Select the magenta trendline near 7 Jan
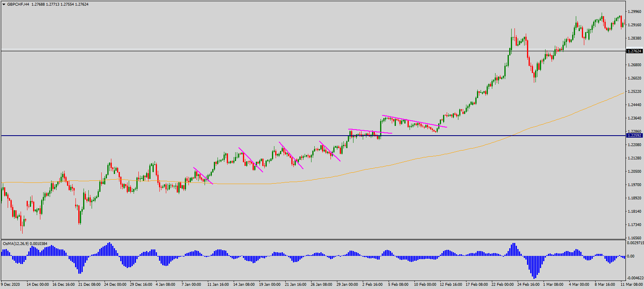This screenshot has width=644, height=289. tap(203, 176)
